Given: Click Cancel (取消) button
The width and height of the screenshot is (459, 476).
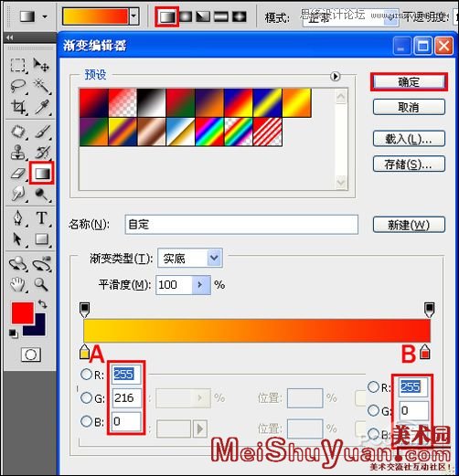Looking at the screenshot, I should click(x=409, y=107).
